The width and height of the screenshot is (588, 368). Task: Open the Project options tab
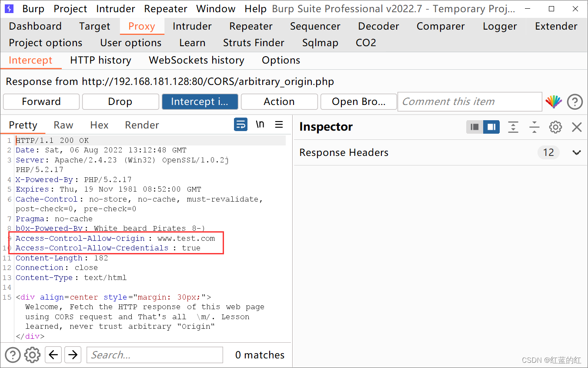[46, 43]
